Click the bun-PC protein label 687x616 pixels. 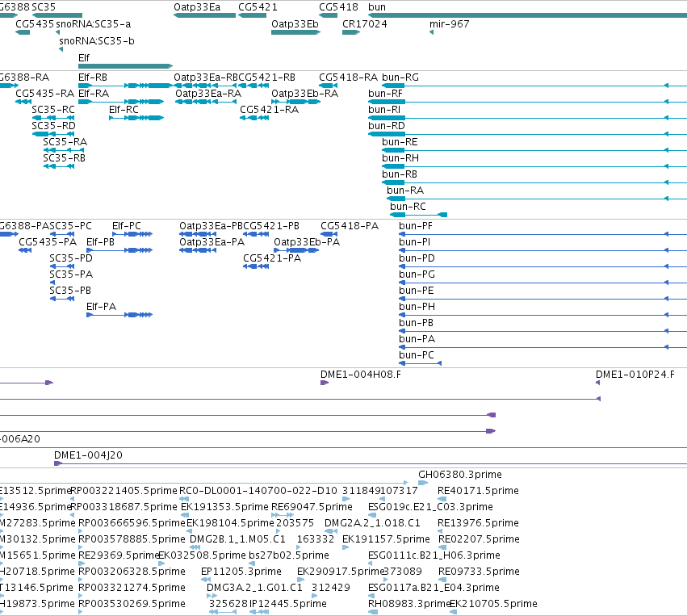pos(417,355)
